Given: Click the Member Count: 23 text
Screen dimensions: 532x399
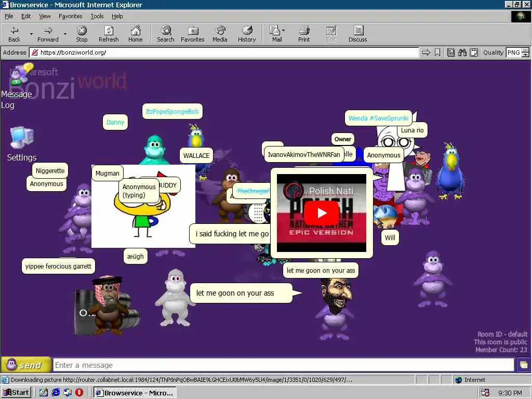Looking at the screenshot, I should click(x=501, y=350).
